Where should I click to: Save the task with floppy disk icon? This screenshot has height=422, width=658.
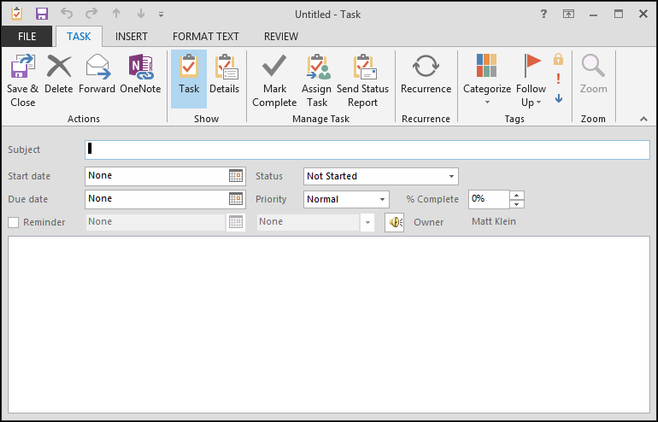42,14
